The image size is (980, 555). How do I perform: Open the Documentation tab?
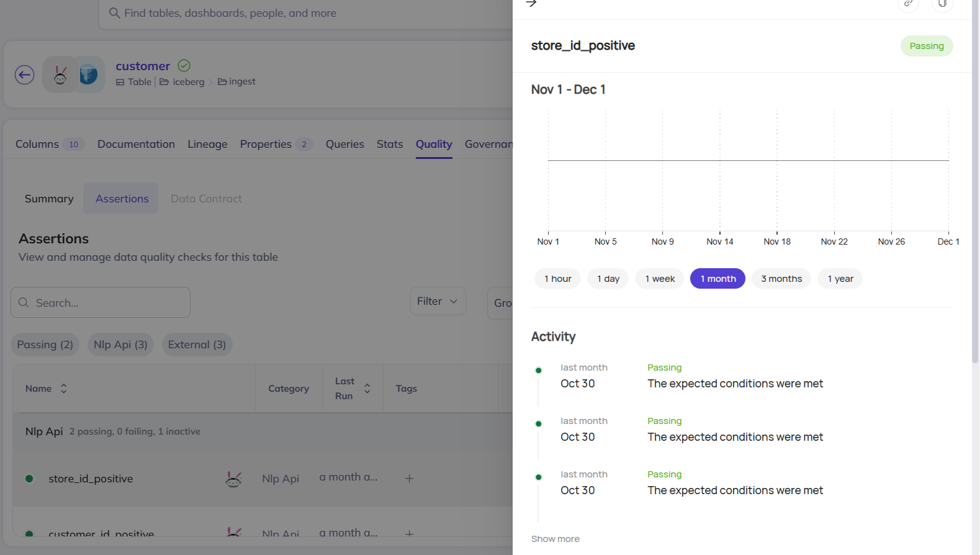pos(136,144)
